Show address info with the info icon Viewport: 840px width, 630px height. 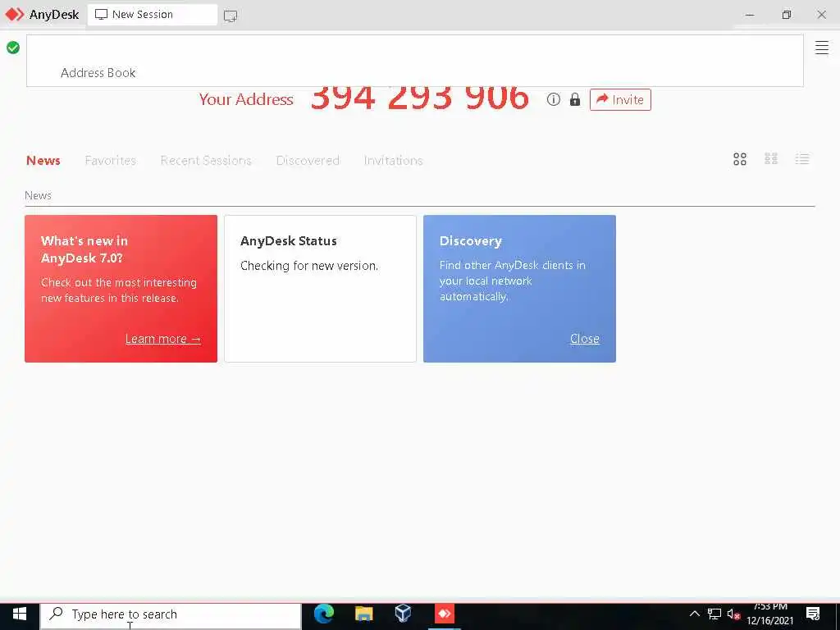554,99
